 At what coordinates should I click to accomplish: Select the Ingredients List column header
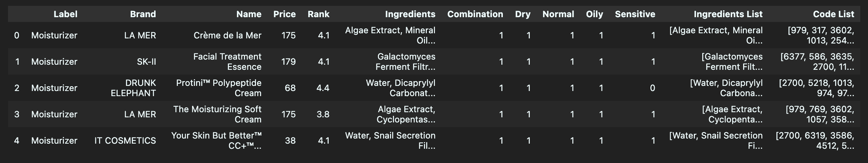[x=728, y=14]
